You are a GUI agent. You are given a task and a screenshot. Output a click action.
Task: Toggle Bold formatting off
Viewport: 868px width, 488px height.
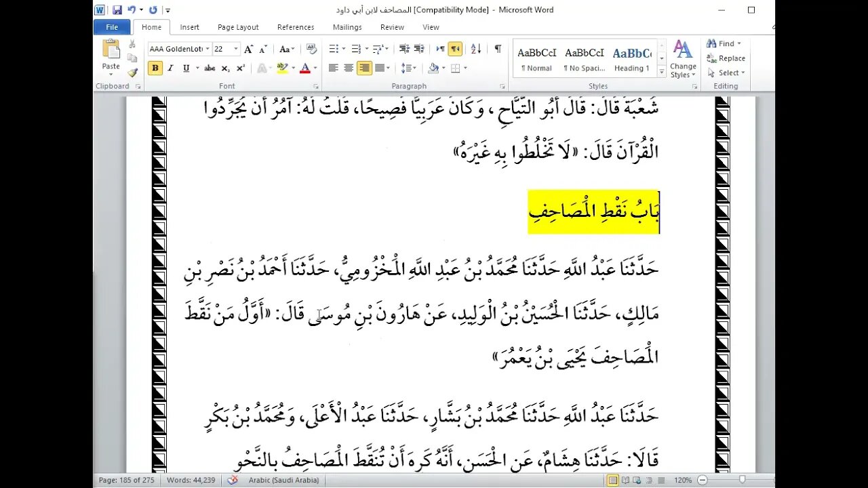click(x=155, y=68)
